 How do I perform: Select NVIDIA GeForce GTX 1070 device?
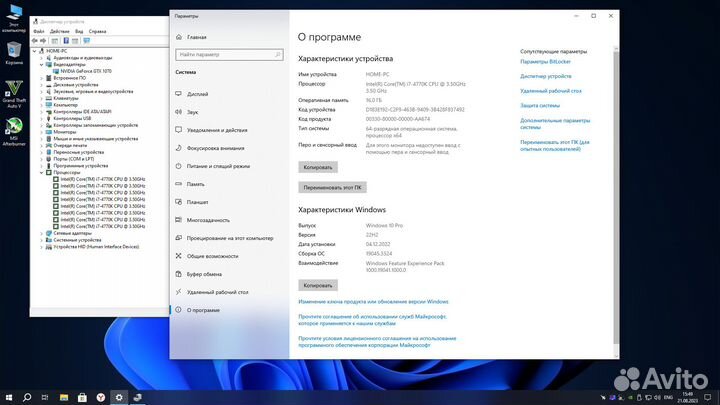[x=86, y=71]
